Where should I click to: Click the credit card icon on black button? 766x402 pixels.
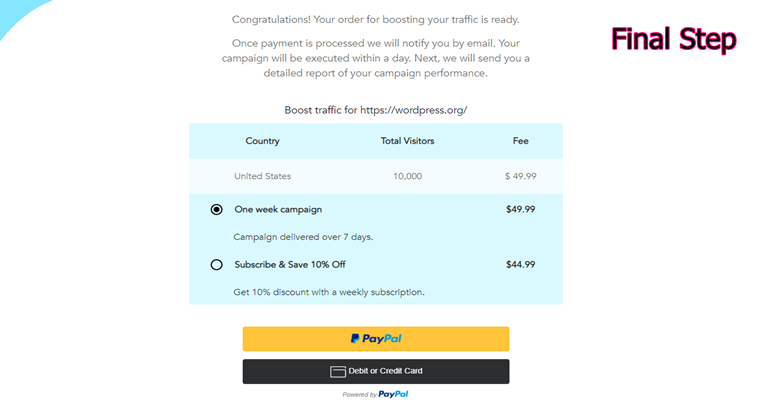click(338, 372)
